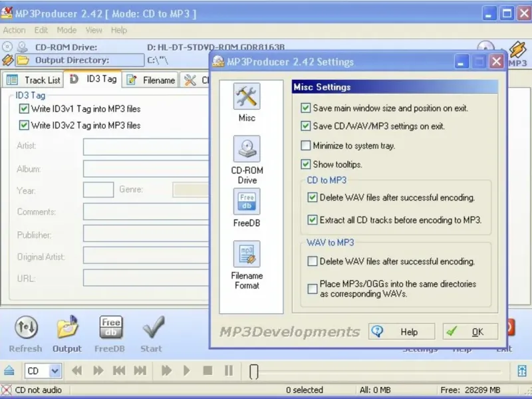Toggle Show tooltips checkbox
532x399 pixels.
[305, 164]
